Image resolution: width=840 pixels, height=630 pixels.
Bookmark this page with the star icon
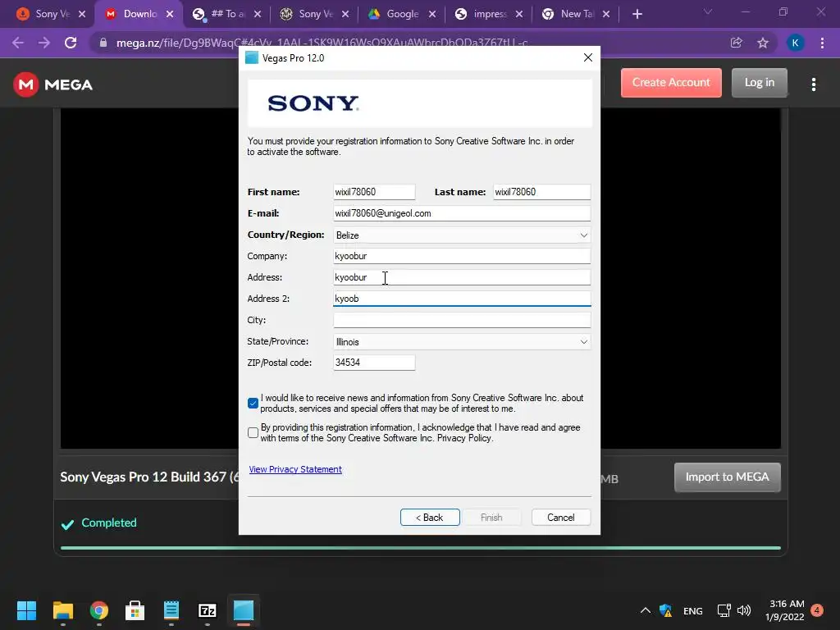(763, 43)
